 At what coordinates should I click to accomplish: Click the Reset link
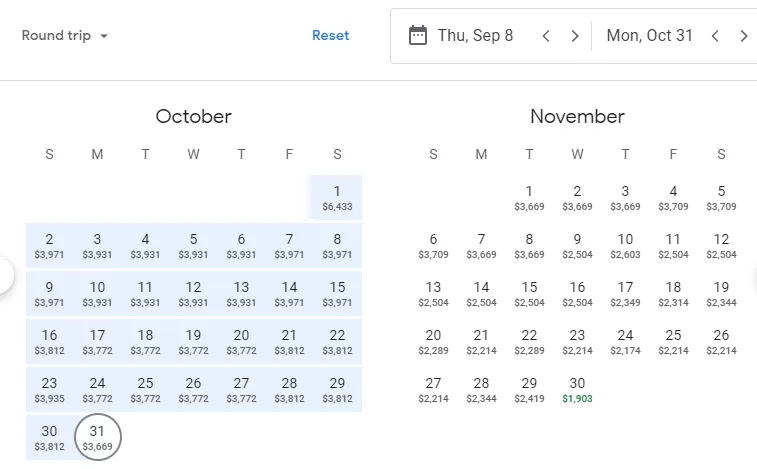tap(330, 35)
